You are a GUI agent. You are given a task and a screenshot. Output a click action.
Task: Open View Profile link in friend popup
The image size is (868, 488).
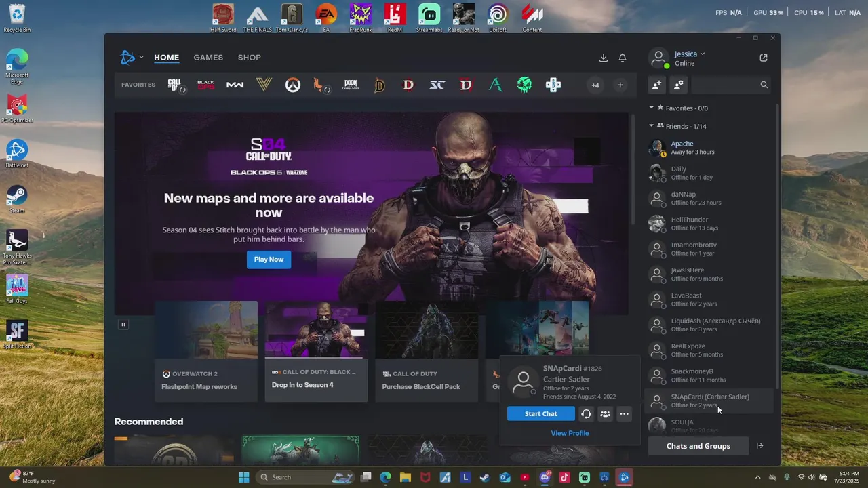coord(570,433)
